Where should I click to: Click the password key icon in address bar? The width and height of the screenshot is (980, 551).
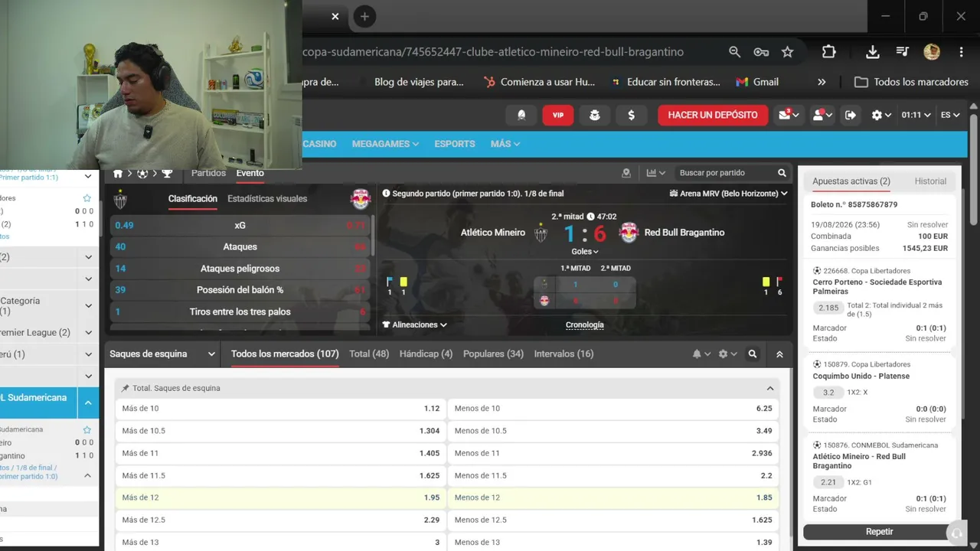click(x=761, y=52)
